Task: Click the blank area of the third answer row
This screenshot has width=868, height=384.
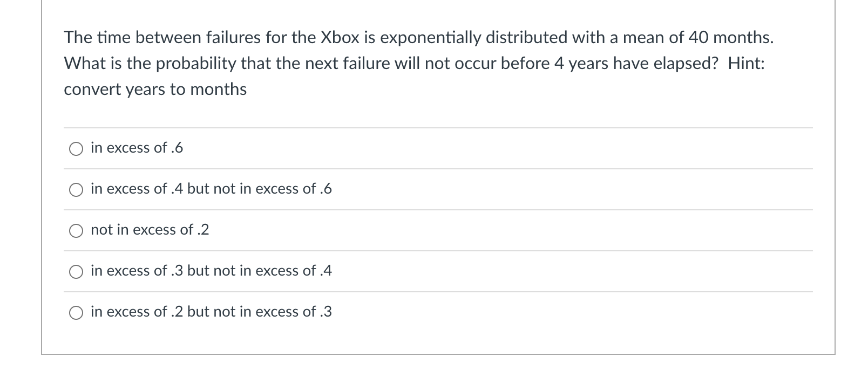Action: [540, 230]
